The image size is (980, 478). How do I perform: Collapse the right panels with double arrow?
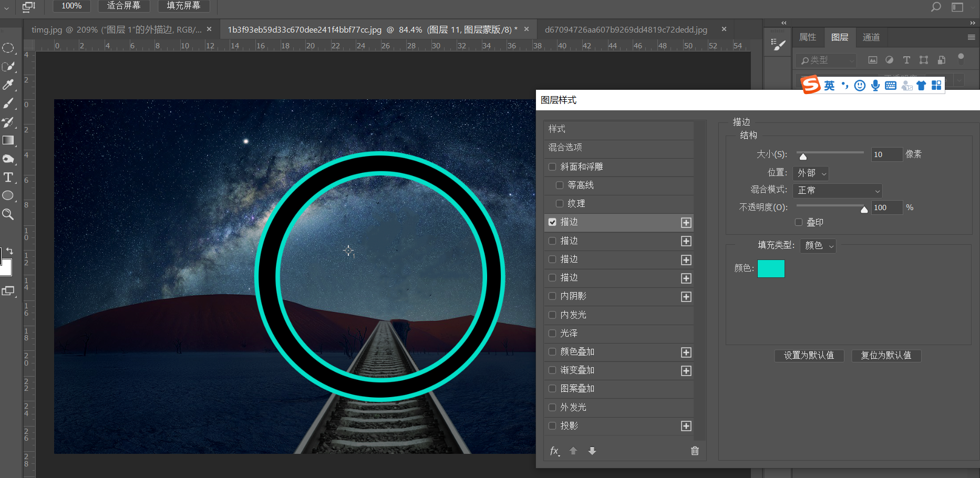click(x=973, y=23)
